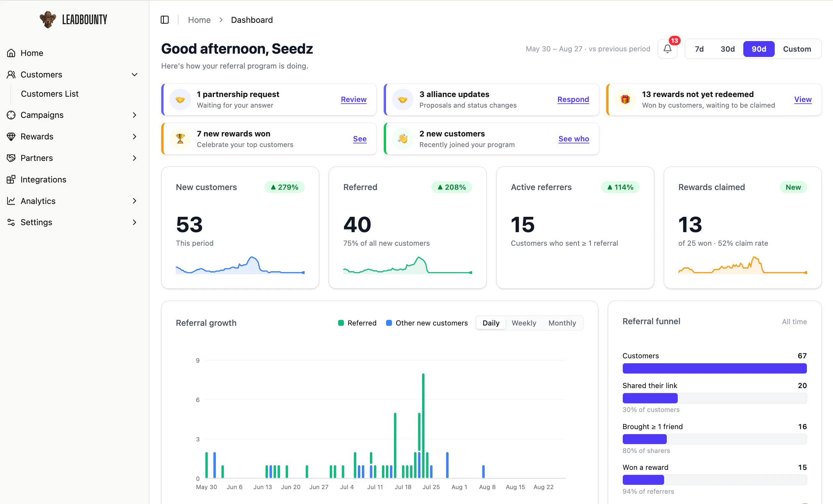The height and width of the screenshot is (504, 833).
Task: Click the Integrations blocks icon
Action: (11, 179)
